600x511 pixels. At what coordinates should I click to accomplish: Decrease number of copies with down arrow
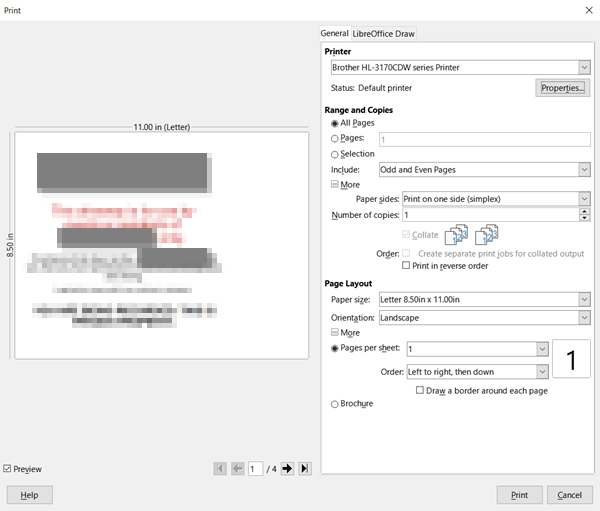coord(584,218)
